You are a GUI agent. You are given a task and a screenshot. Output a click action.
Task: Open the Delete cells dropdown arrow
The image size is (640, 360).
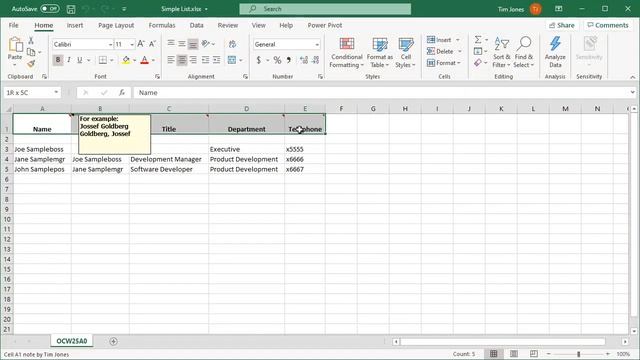(460, 51)
